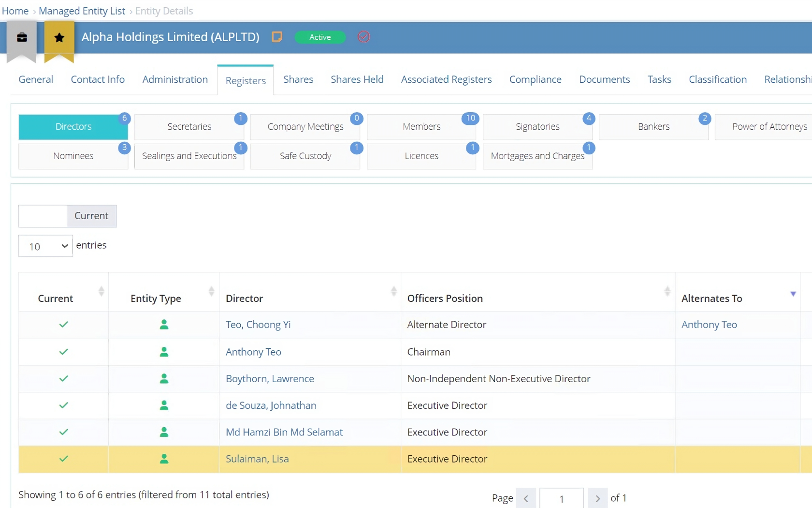Switch to the Compliance tab
This screenshot has width=812, height=508.
tap(535, 79)
